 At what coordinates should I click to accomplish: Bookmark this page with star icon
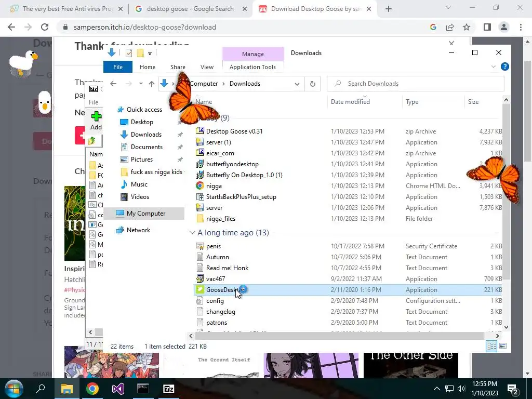(467, 27)
